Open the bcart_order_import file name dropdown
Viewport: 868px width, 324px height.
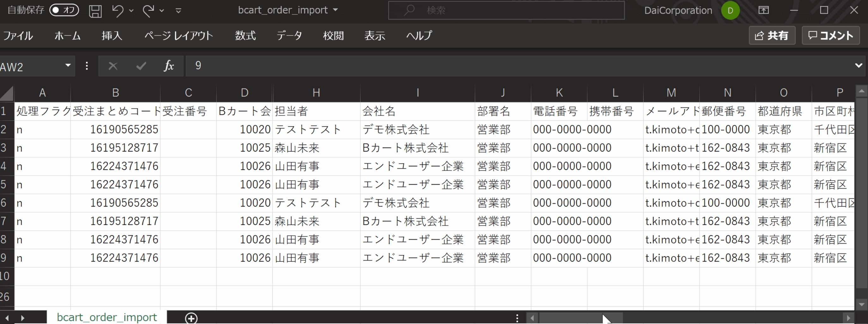click(x=335, y=10)
